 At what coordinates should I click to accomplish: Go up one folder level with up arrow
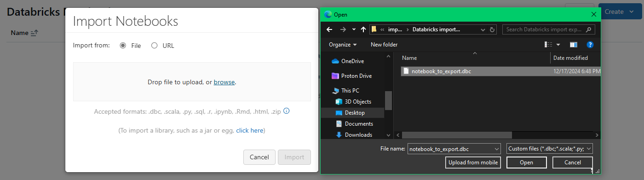(363, 29)
